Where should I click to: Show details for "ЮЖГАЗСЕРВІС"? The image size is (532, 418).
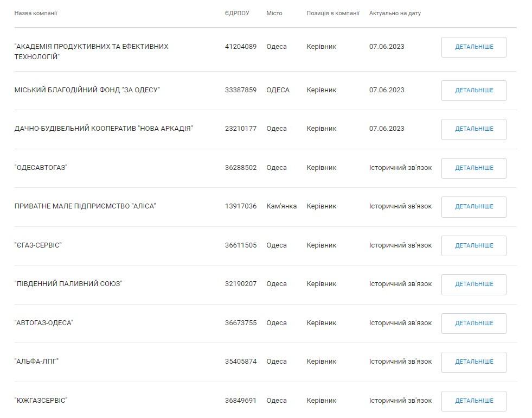(473, 401)
